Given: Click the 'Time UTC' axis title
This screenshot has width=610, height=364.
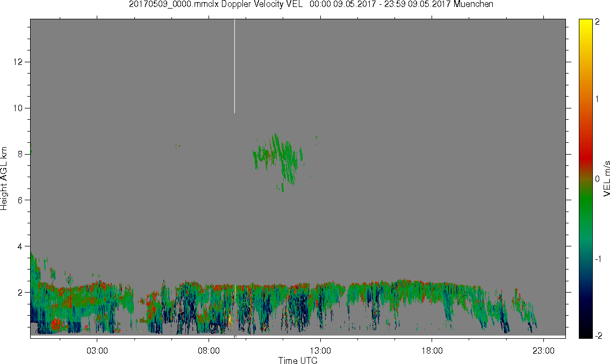Looking at the screenshot, I should pos(298,360).
